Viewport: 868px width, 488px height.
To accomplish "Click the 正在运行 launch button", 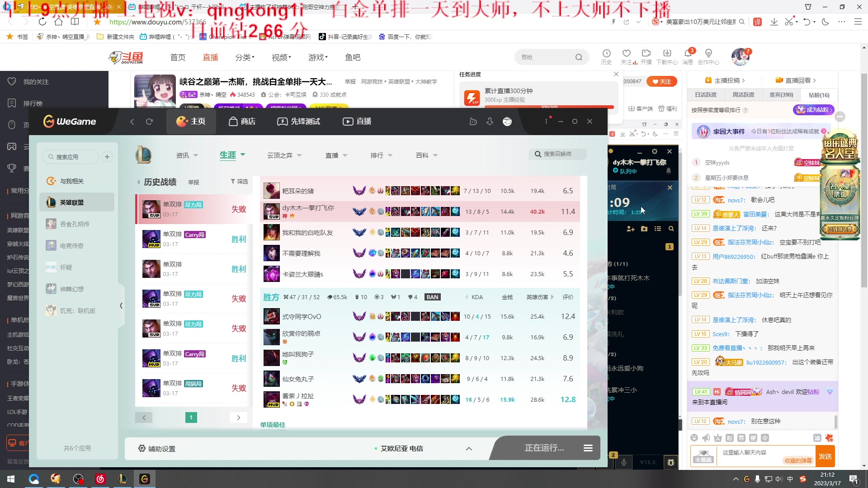I will pos(544,448).
